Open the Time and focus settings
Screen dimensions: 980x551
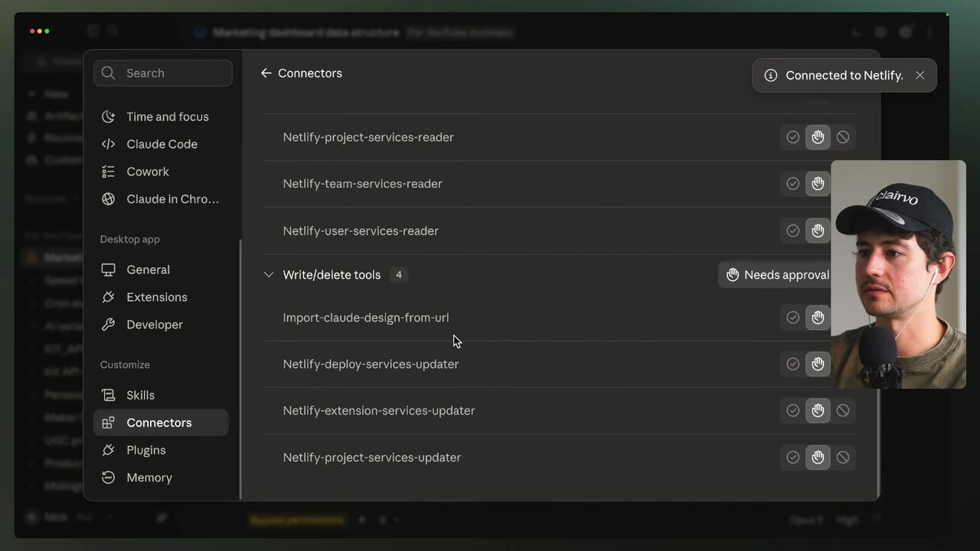pyautogui.click(x=161, y=116)
